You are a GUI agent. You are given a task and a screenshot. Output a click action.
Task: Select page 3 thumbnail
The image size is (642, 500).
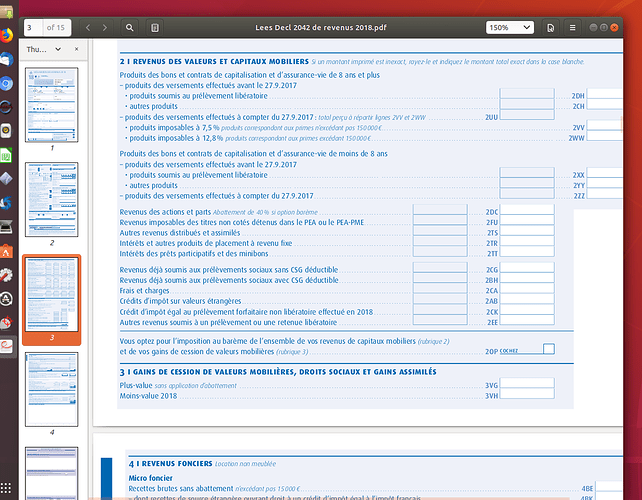coord(52,294)
